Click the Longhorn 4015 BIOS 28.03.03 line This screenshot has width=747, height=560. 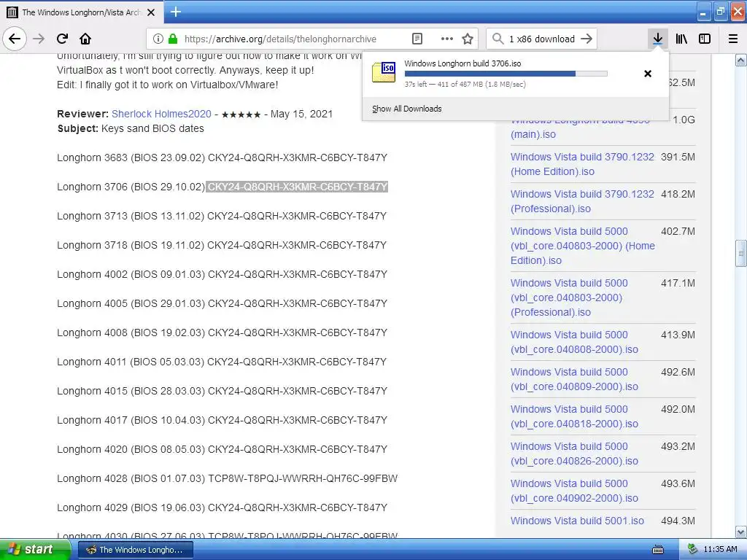tap(222, 391)
